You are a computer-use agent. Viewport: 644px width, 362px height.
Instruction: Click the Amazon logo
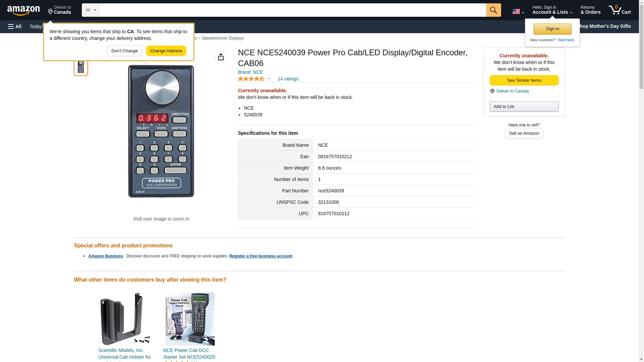click(x=23, y=10)
